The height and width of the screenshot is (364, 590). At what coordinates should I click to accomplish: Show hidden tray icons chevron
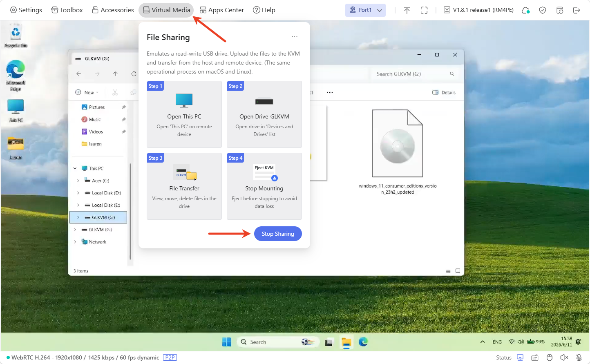(483, 342)
